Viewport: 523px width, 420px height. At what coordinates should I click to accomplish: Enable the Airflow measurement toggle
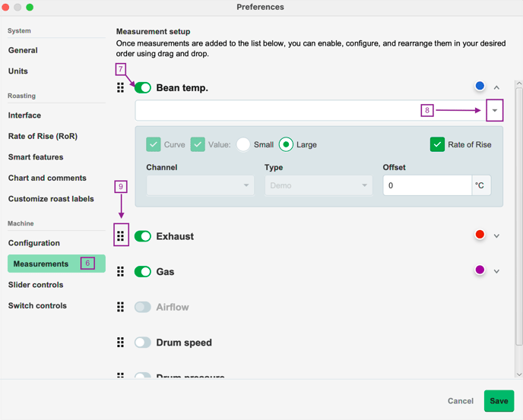(143, 307)
